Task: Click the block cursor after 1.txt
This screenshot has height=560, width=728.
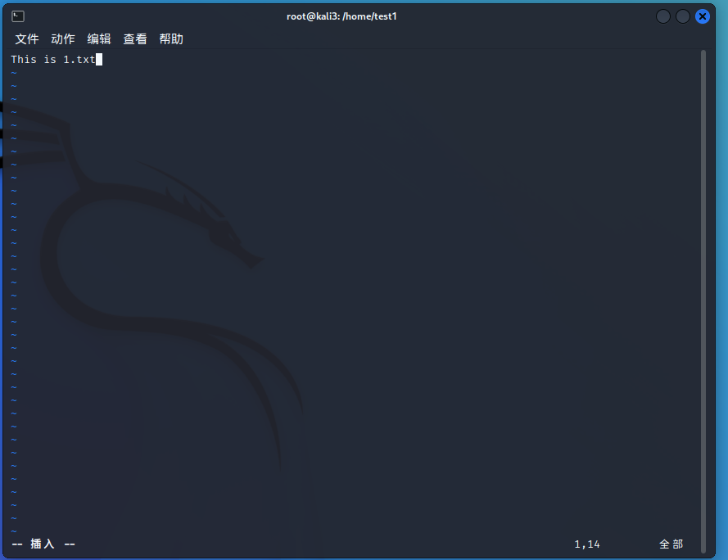Action: pyautogui.click(x=99, y=60)
